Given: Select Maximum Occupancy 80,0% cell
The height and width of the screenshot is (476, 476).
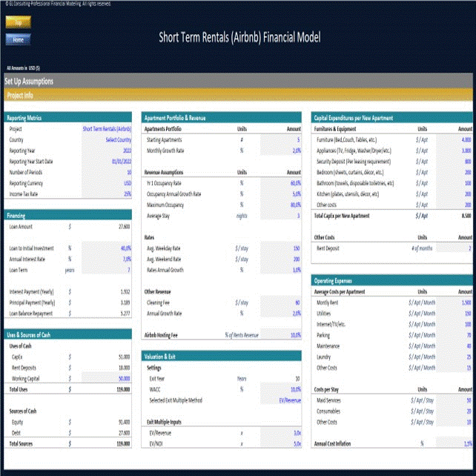Looking at the screenshot, I should (x=281, y=205).
